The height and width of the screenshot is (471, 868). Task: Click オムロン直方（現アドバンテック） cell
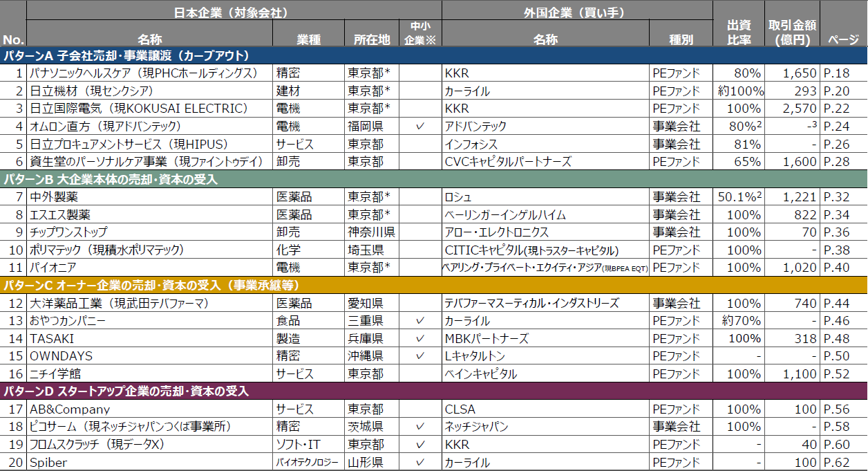pos(150,126)
